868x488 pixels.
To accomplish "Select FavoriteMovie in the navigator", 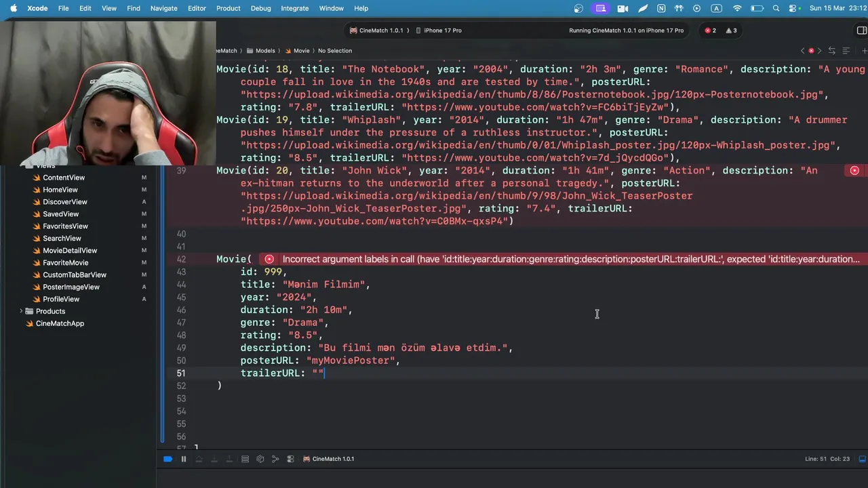I will [x=66, y=263].
